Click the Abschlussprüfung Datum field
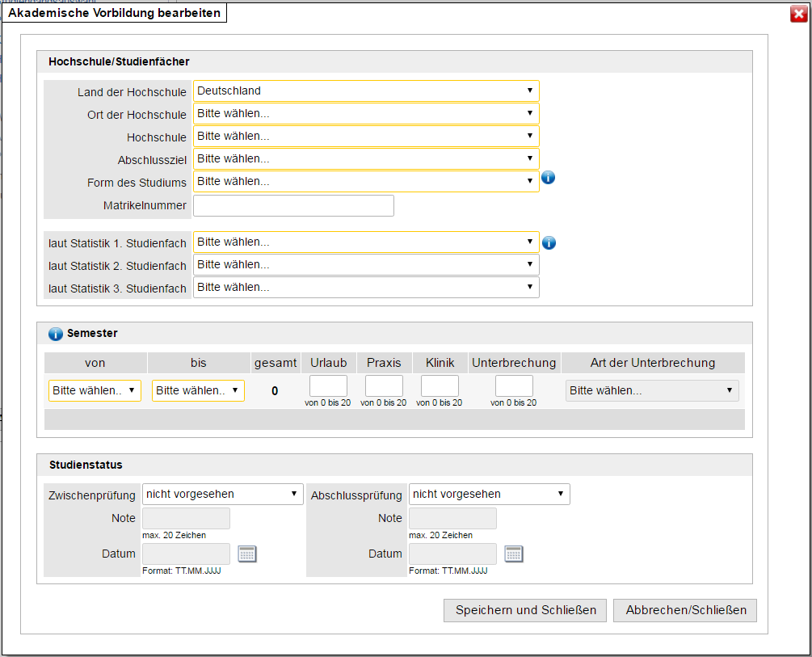Screen dimensions: 812x657 coord(453,554)
